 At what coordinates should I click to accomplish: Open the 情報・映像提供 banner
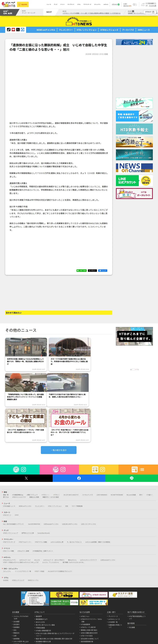point(134,116)
